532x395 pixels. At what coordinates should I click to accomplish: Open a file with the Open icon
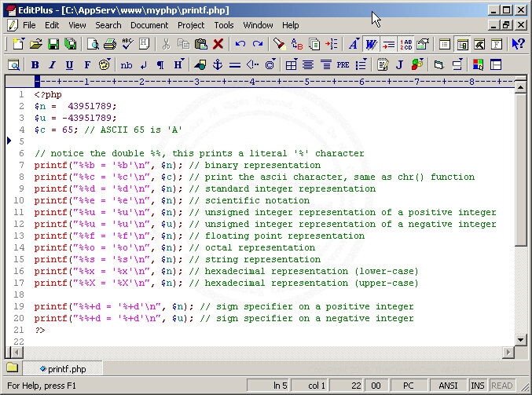click(35, 44)
